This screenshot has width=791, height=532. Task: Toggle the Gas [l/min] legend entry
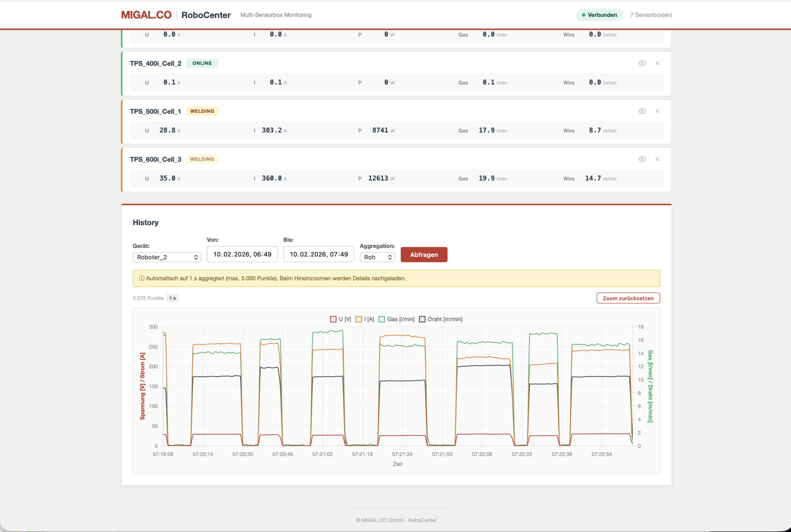[397, 319]
